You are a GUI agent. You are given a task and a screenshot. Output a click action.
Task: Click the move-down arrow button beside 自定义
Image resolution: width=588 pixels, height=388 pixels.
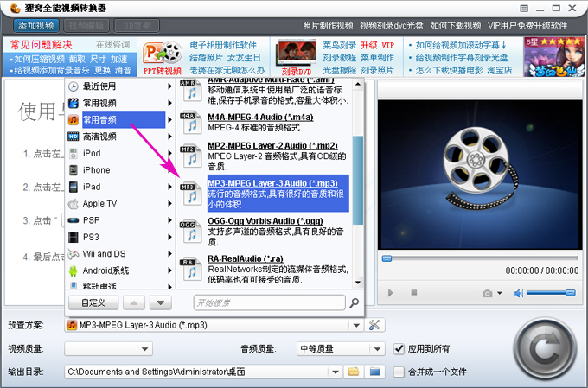click(161, 303)
